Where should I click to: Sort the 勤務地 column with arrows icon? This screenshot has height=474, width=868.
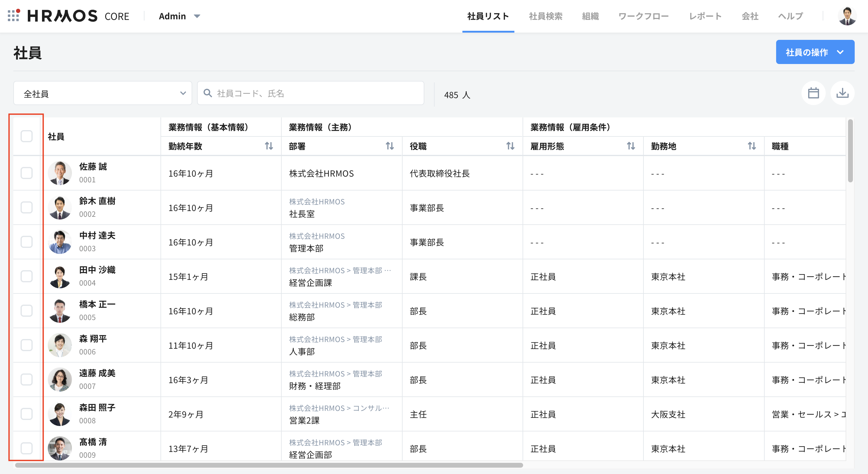tap(751, 146)
